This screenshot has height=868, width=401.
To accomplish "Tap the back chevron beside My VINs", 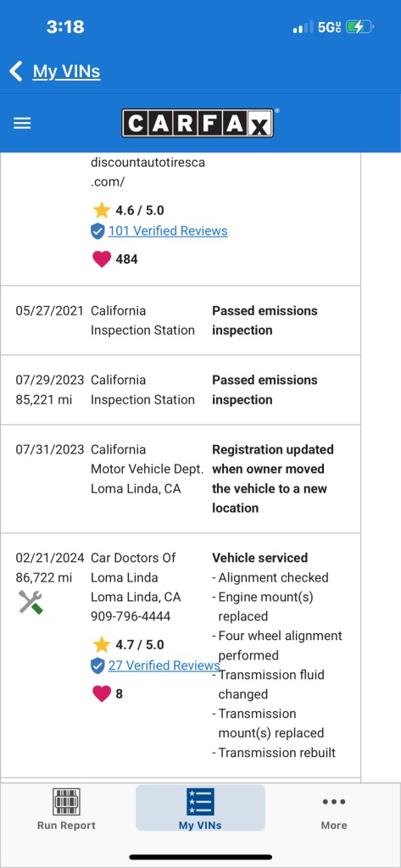I will [15, 71].
